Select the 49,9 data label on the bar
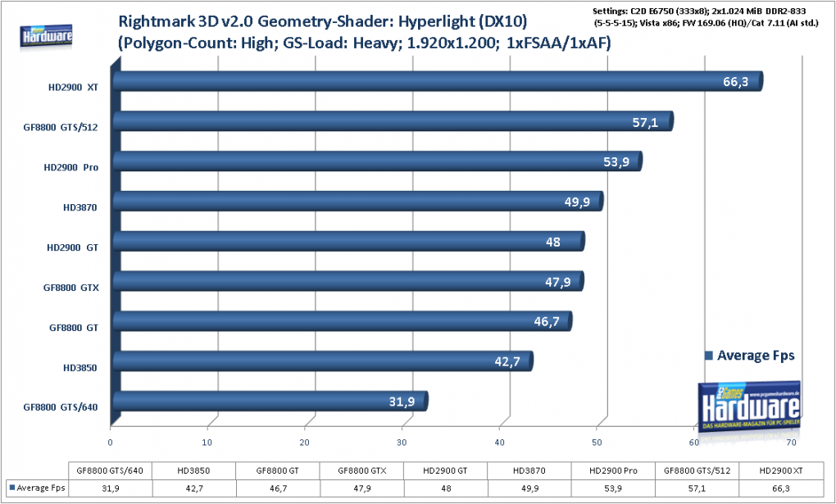This screenshot has width=836, height=504. click(578, 202)
